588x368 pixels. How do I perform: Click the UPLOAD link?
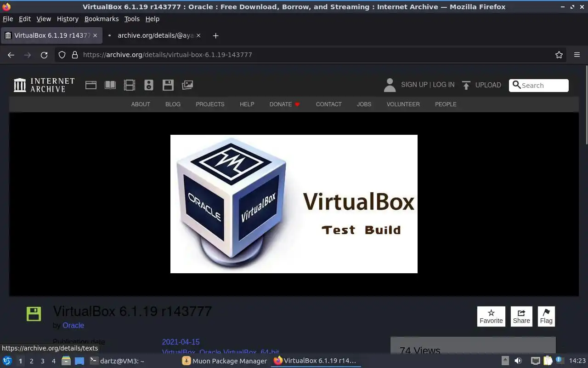488,85
